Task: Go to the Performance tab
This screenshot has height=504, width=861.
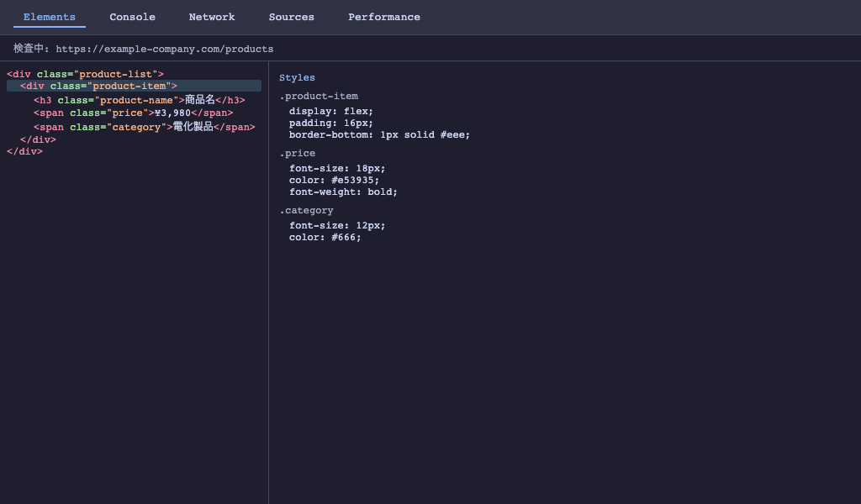Action: 383,17
